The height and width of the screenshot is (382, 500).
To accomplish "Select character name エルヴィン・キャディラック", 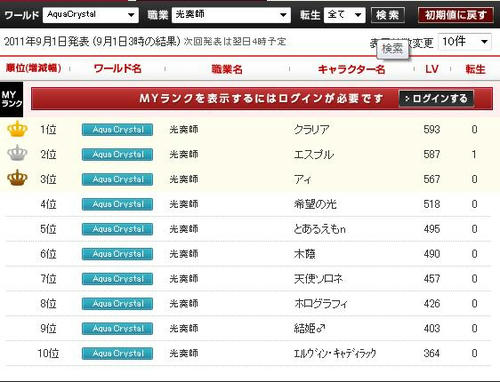I will [x=335, y=353].
